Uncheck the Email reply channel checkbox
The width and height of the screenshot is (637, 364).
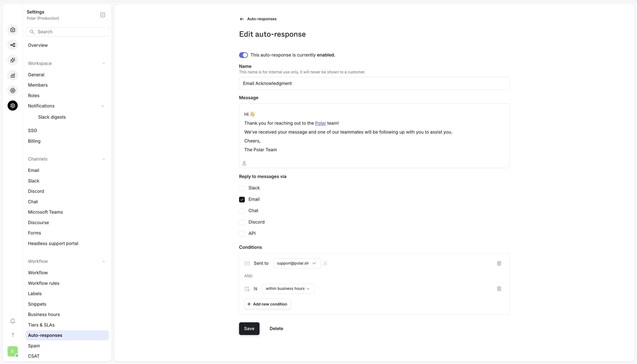tap(242, 199)
